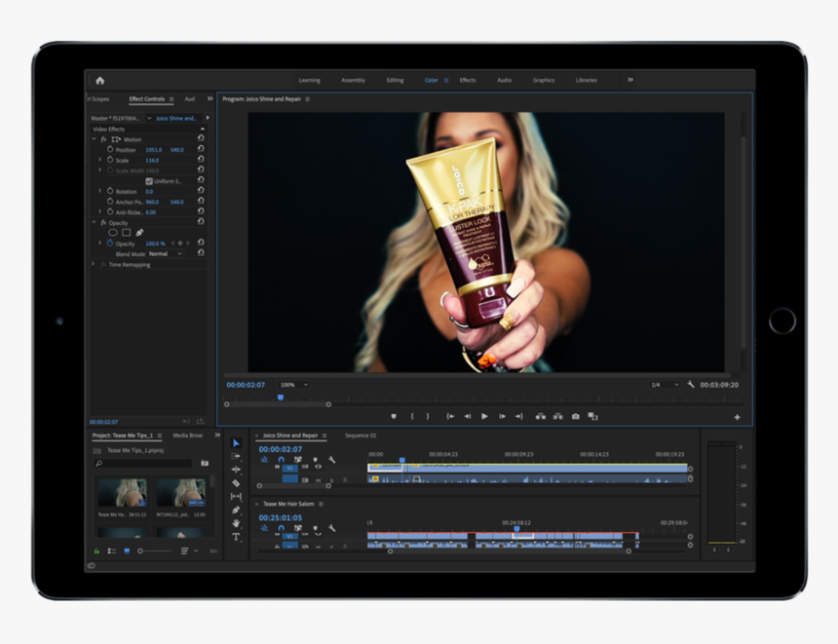Reset the Position parameter
Image resolution: width=838 pixels, height=644 pixels.
201,148
